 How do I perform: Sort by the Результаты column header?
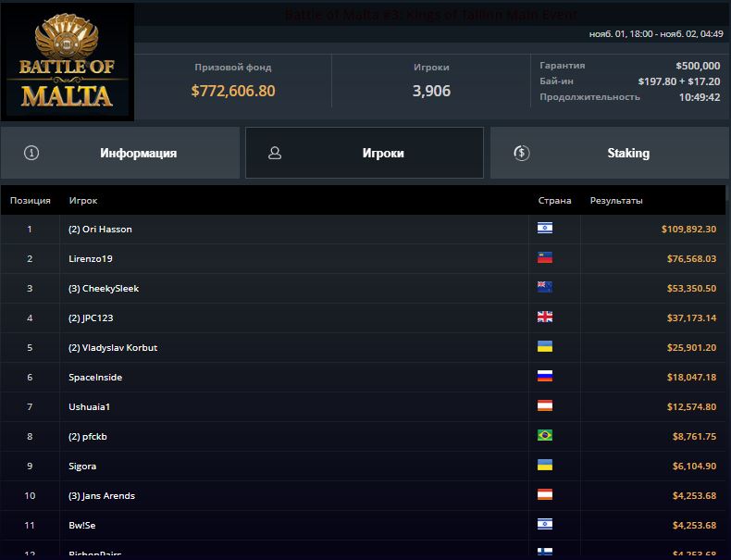616,200
